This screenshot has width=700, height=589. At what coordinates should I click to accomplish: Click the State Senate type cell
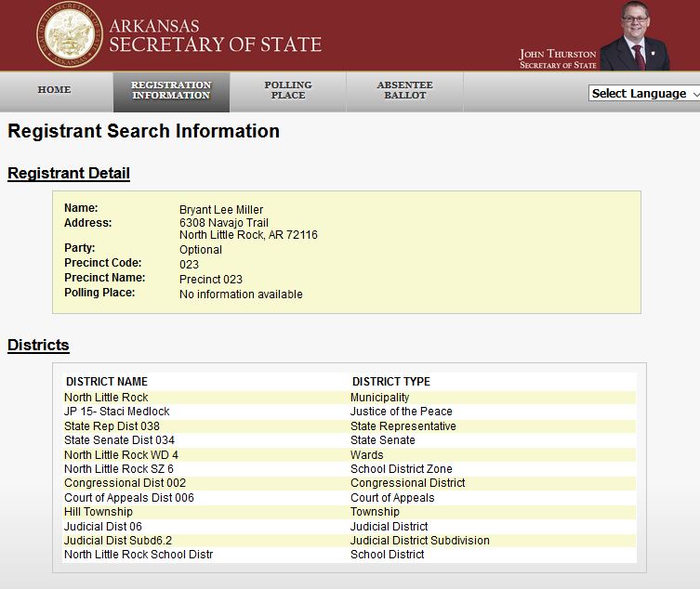click(383, 440)
